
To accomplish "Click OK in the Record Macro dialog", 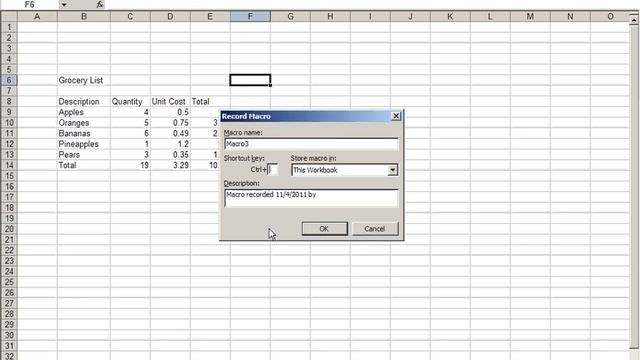I will (324, 229).
